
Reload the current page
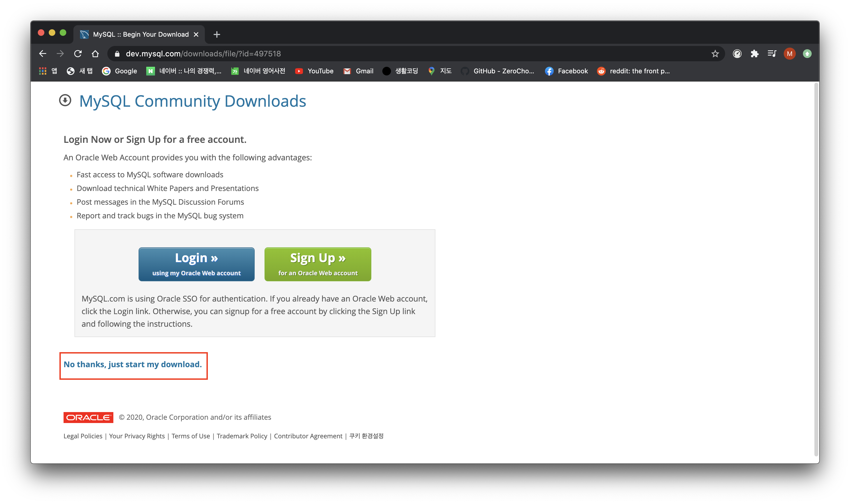click(x=78, y=54)
